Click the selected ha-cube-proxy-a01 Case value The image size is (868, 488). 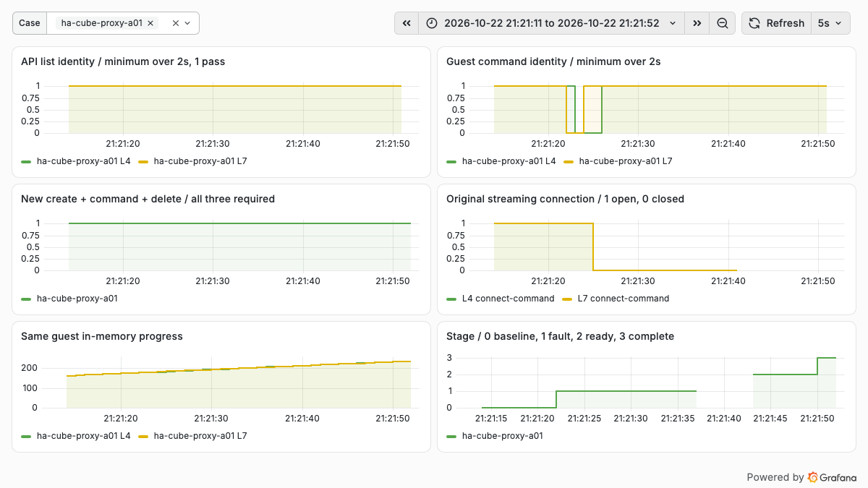tap(103, 23)
